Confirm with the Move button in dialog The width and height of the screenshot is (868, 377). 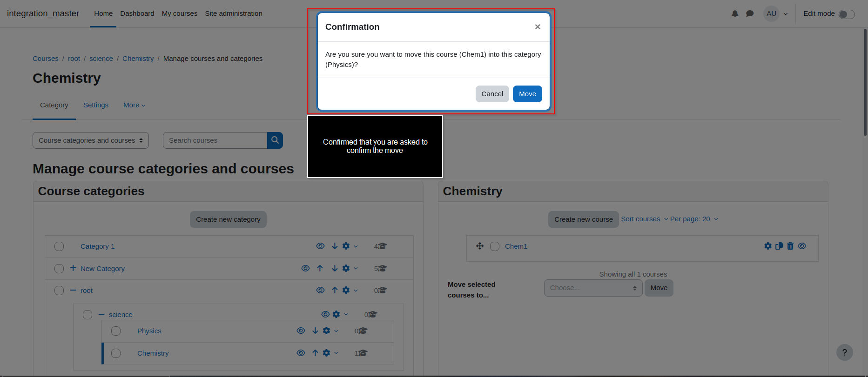527,94
